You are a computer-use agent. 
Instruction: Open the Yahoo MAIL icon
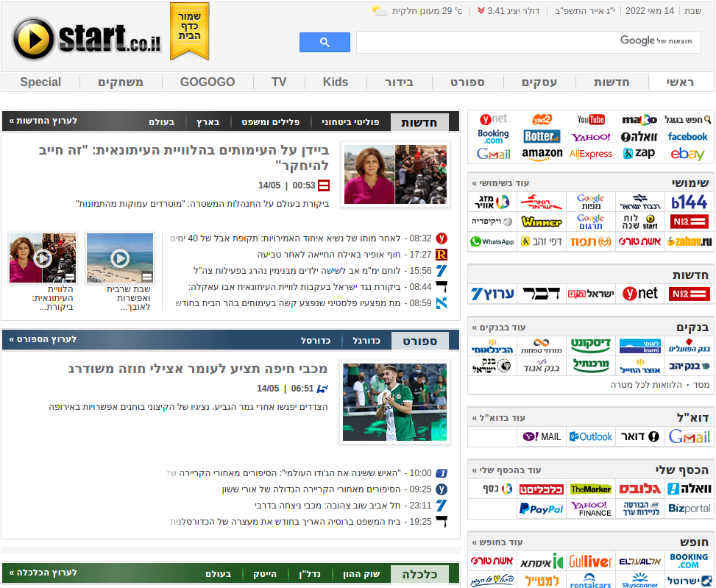[x=542, y=437]
